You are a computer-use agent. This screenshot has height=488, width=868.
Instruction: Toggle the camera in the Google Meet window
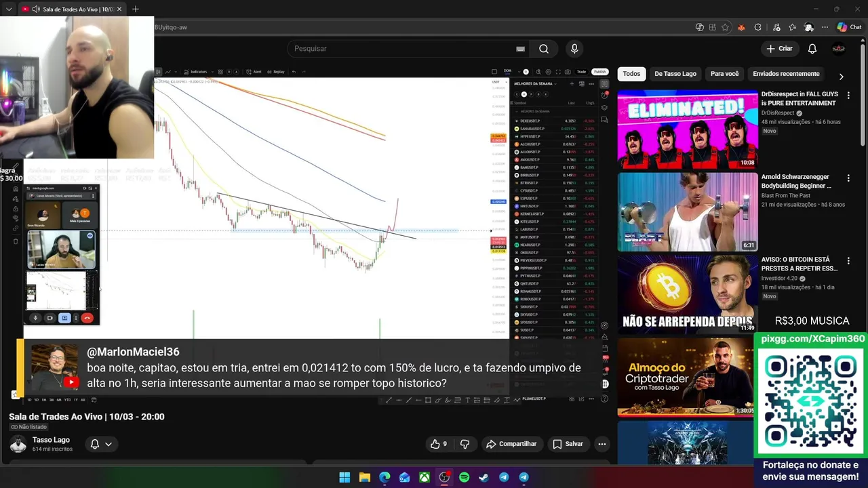click(x=50, y=318)
